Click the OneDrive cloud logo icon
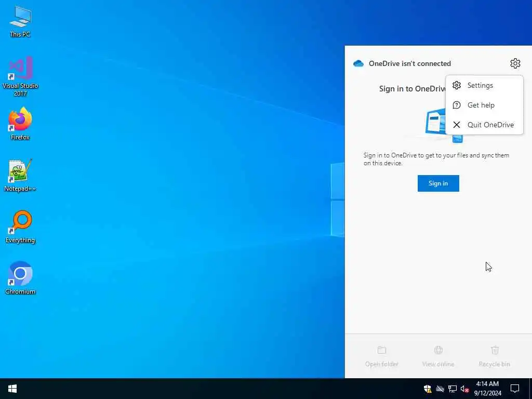This screenshot has height=399, width=532. point(358,63)
